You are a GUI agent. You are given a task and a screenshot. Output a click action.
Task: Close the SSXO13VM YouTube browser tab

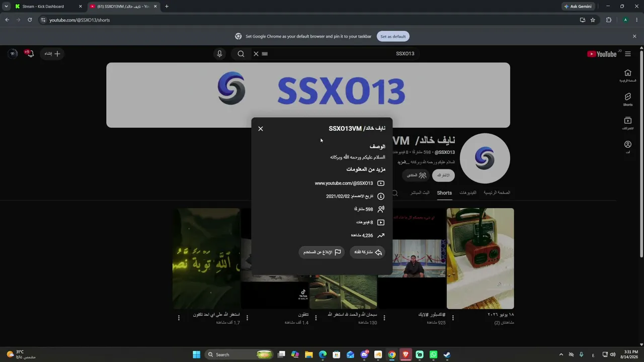155,7
